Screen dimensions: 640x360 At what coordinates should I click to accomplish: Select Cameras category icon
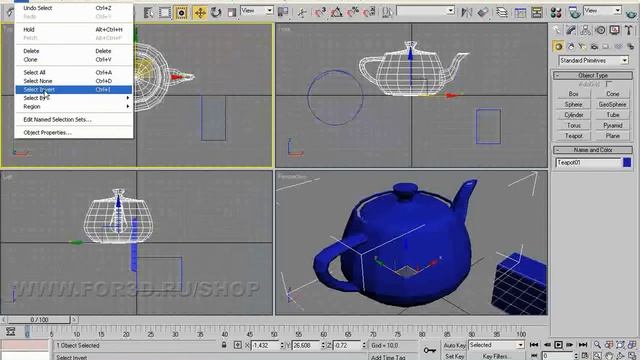click(594, 47)
